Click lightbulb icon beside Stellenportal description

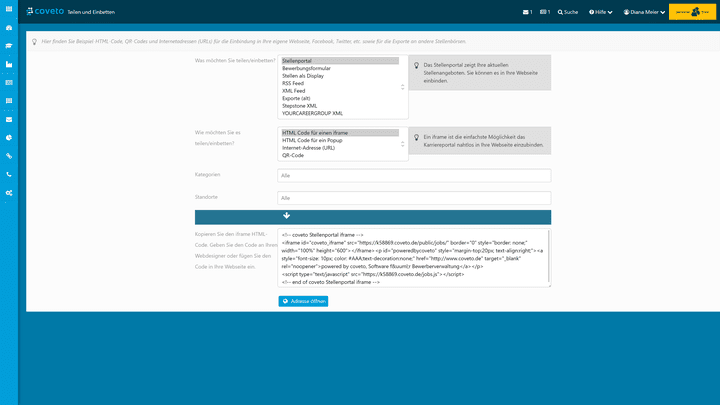[x=416, y=66]
